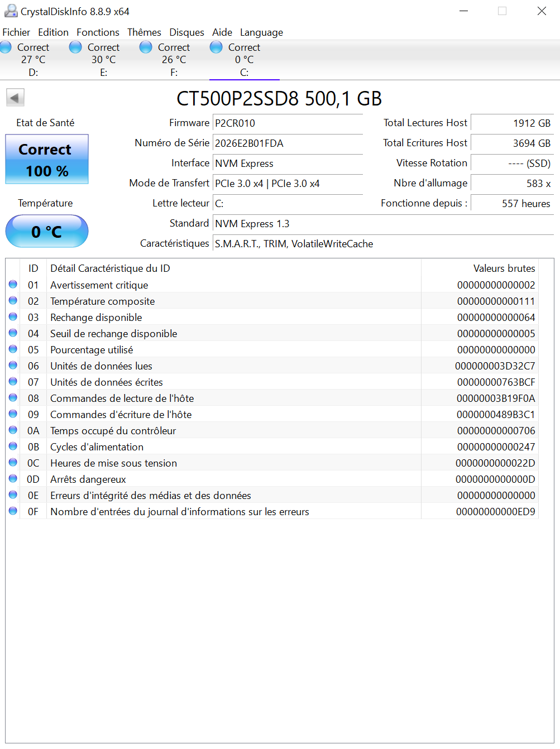Open the Disques menu
This screenshot has height=749, width=560.
(x=186, y=32)
